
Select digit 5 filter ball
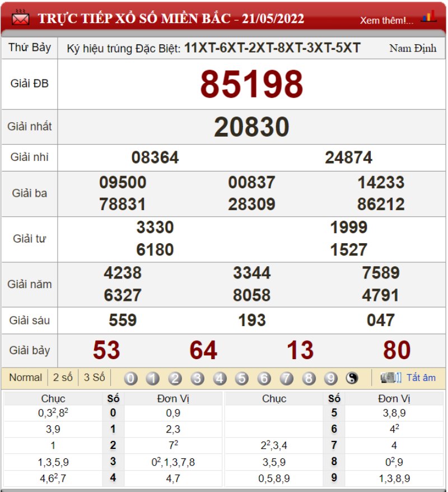click(x=242, y=379)
